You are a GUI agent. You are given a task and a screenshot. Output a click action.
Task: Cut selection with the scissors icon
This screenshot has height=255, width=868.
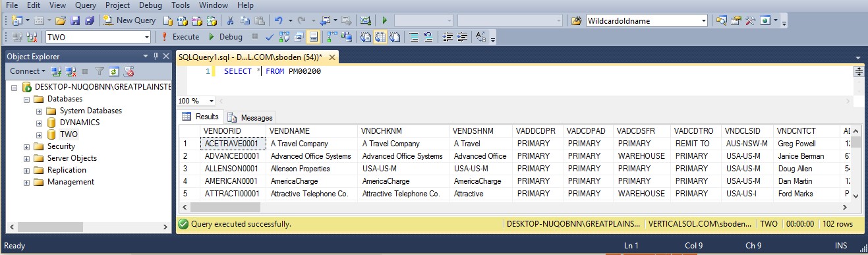[x=230, y=20]
